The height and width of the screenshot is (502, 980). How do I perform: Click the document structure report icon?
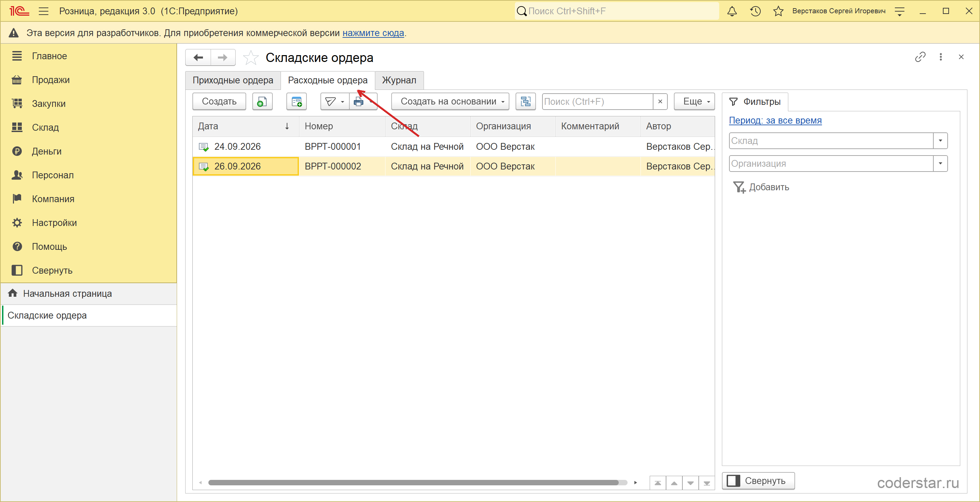coord(525,101)
